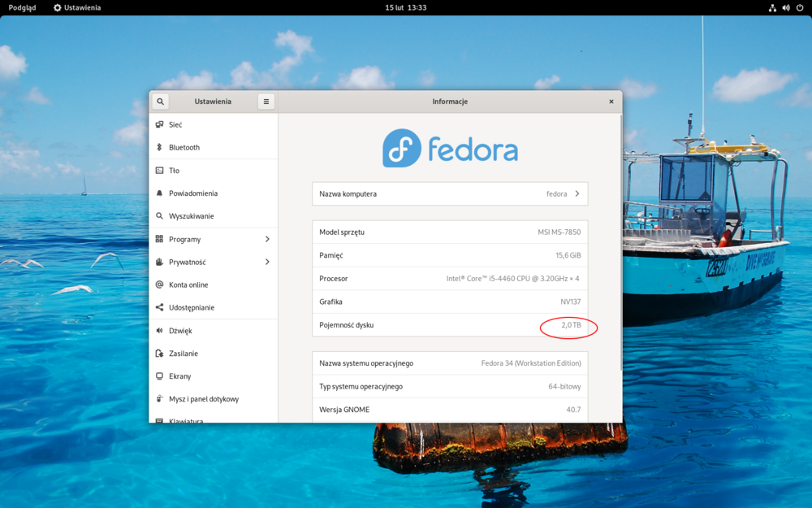Select Sieć in settings sidebar
812x508 pixels.
click(214, 124)
